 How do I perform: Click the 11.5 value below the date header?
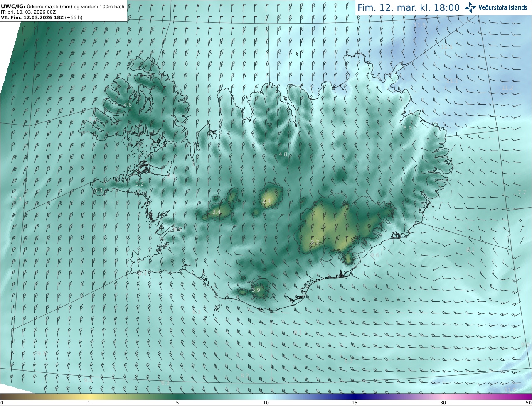tap(420, 25)
